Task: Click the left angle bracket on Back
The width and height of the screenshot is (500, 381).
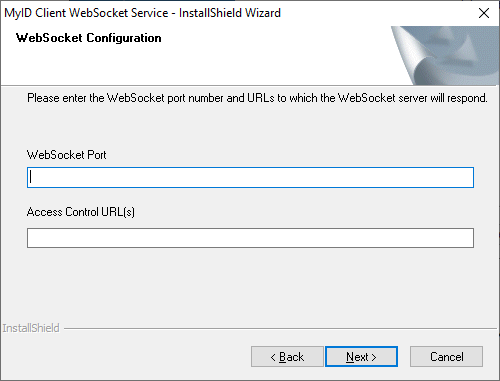Action: coord(273,358)
